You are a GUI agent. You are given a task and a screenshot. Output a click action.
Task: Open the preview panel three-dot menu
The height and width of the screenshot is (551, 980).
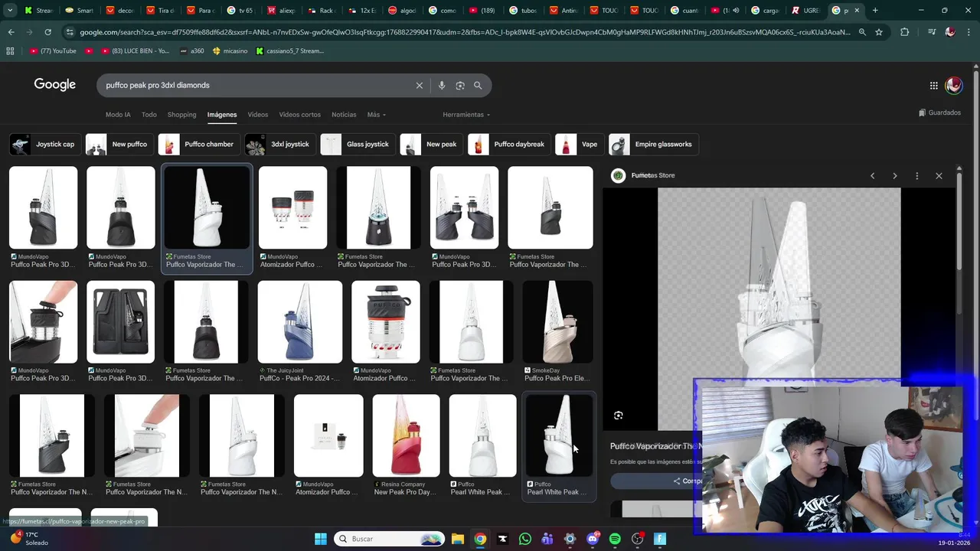click(x=916, y=176)
